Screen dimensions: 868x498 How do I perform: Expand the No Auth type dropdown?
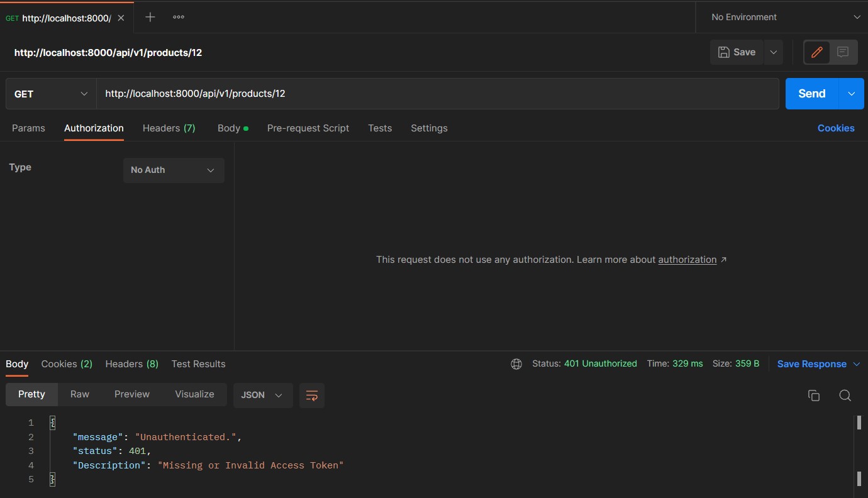coord(173,170)
